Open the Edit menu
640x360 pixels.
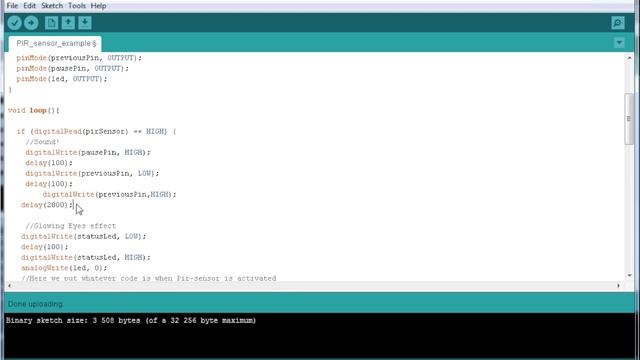click(29, 6)
